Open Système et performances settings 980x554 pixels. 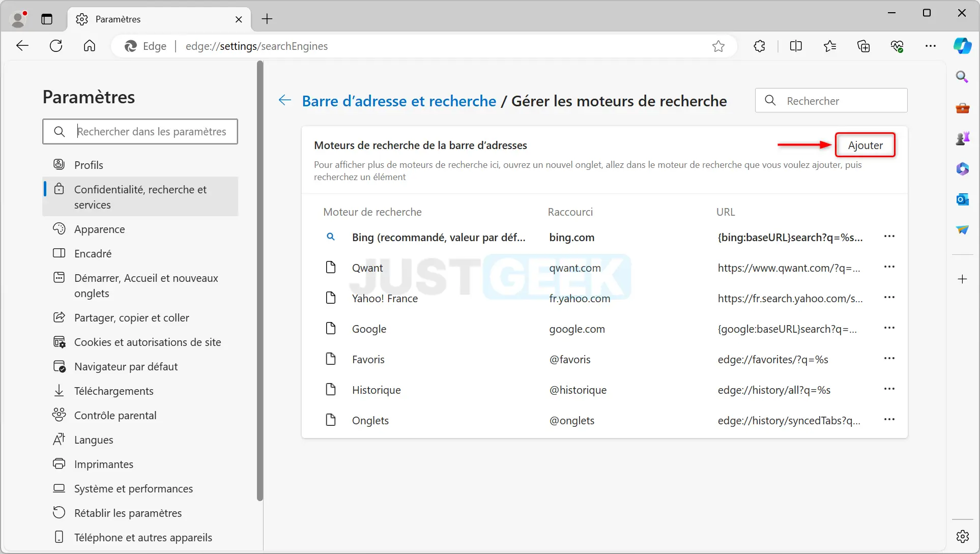point(140,489)
